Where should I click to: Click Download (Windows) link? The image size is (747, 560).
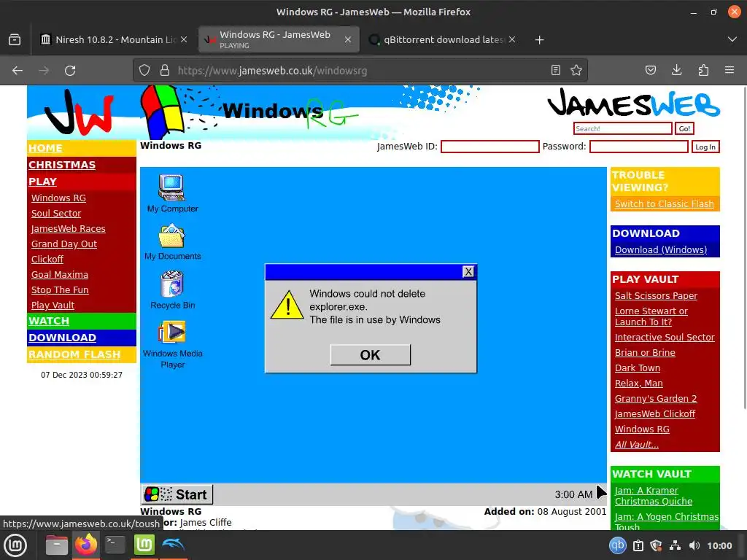click(x=661, y=249)
